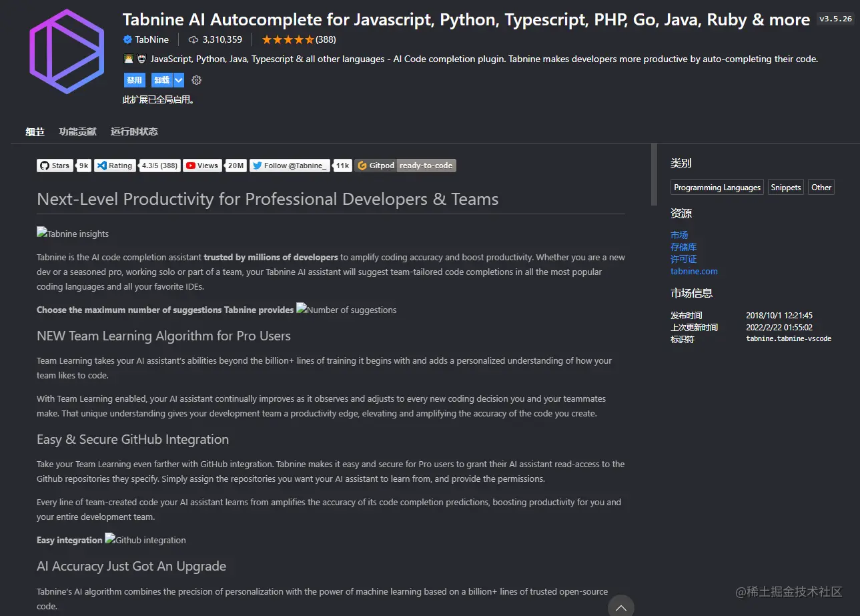860x616 pixels.
Task: Expand the uninstall dropdown arrow
Action: [179, 80]
